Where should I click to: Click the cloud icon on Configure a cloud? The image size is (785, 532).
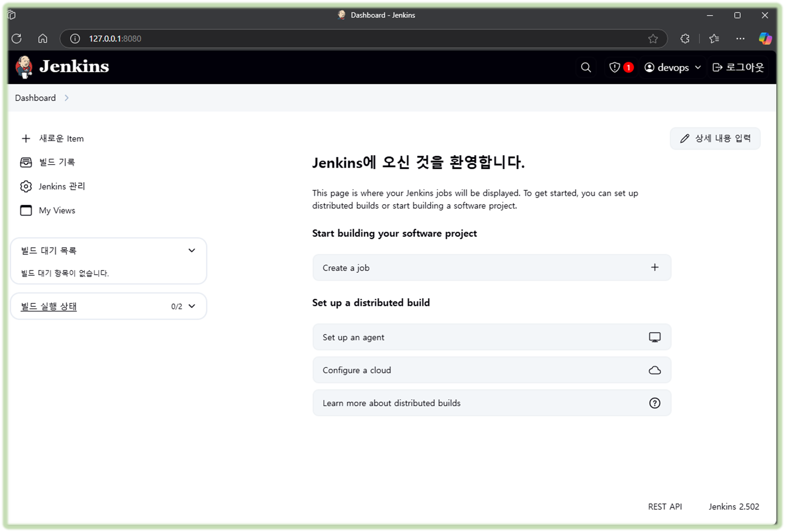pyautogui.click(x=654, y=370)
